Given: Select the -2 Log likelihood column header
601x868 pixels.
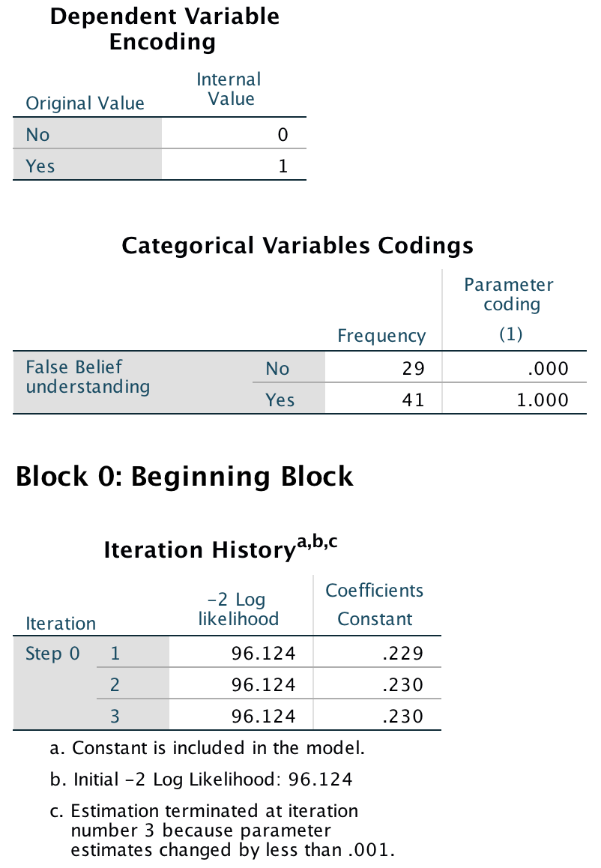Looking at the screenshot, I should click(x=238, y=609).
